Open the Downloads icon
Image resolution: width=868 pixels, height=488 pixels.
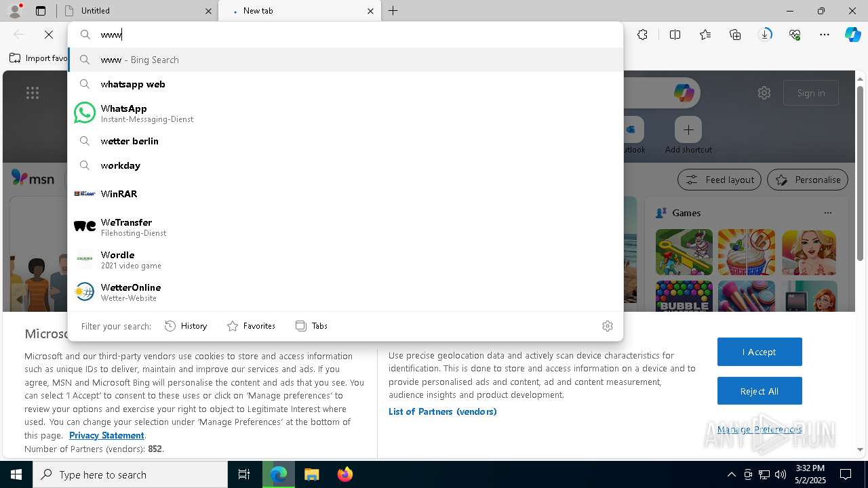pyautogui.click(x=765, y=35)
